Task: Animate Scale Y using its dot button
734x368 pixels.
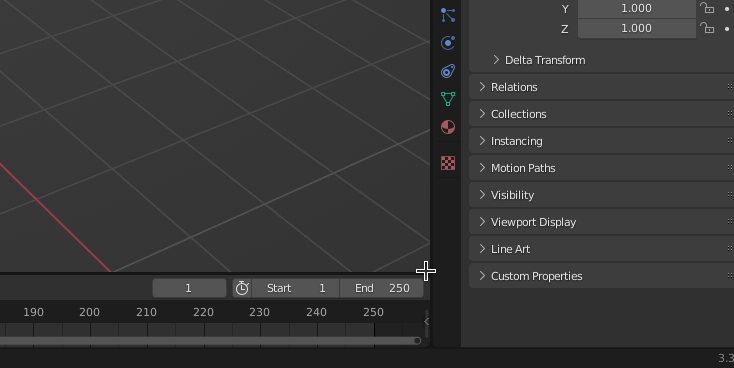Action: 727,8
